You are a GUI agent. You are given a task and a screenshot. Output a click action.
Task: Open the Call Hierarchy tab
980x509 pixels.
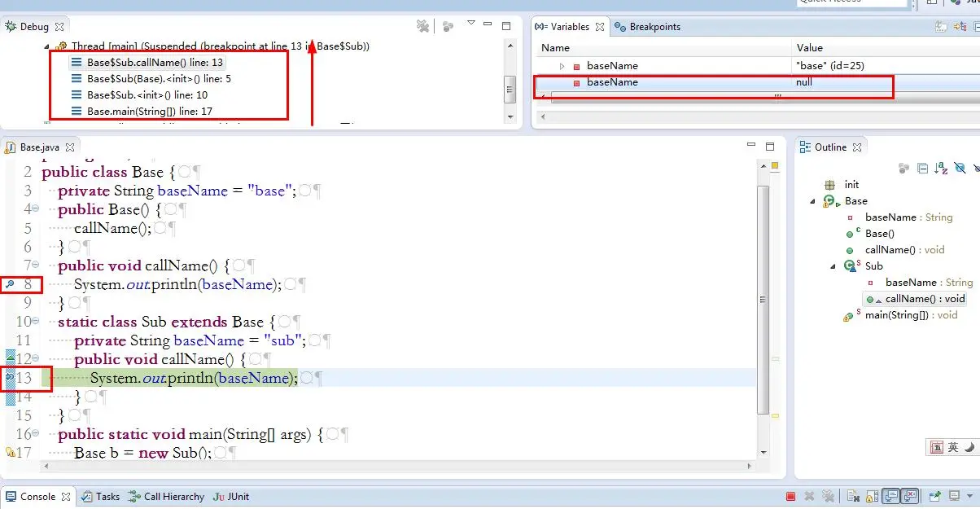173,496
